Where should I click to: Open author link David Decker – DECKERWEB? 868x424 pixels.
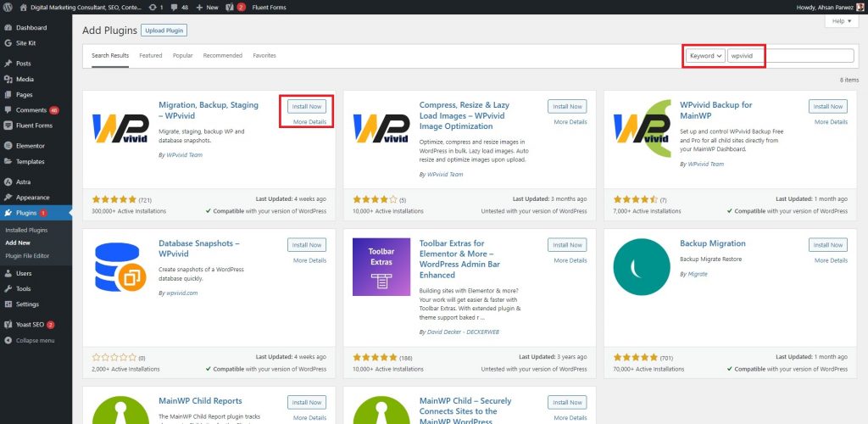463,332
